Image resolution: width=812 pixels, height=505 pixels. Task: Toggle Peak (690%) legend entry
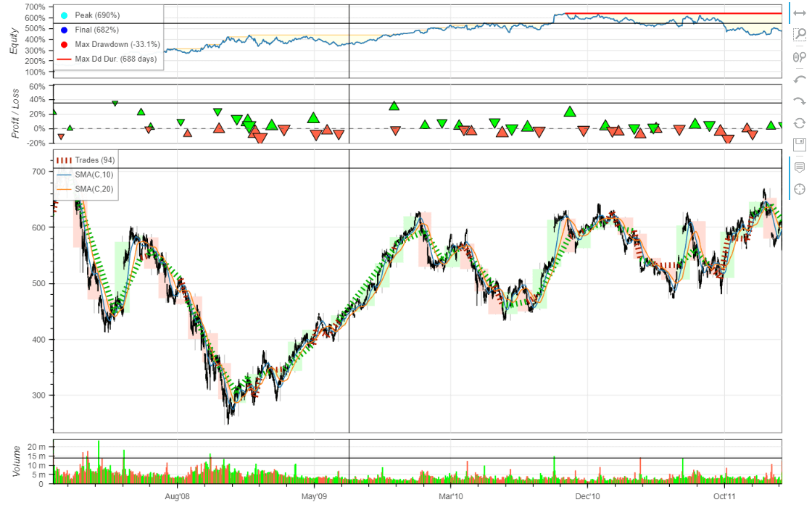click(x=91, y=15)
